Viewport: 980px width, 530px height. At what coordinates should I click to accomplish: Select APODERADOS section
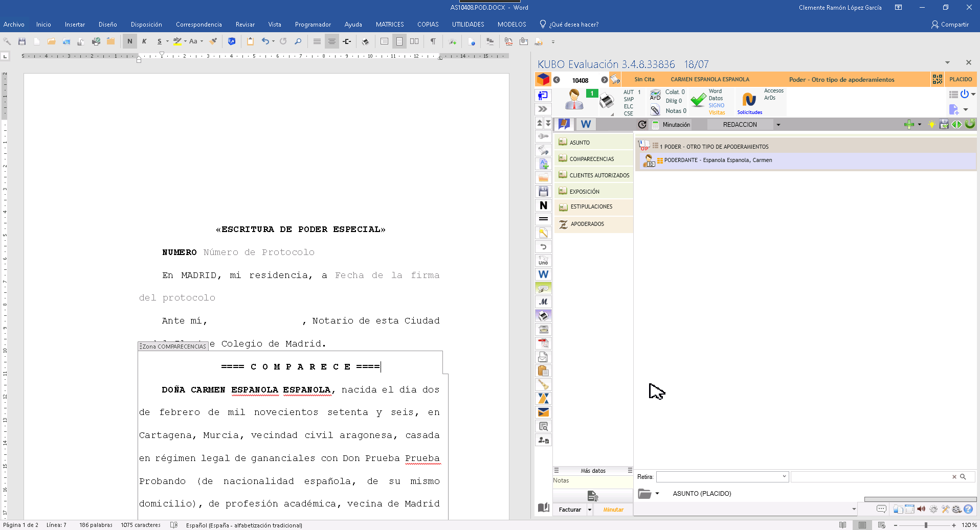[593, 224]
